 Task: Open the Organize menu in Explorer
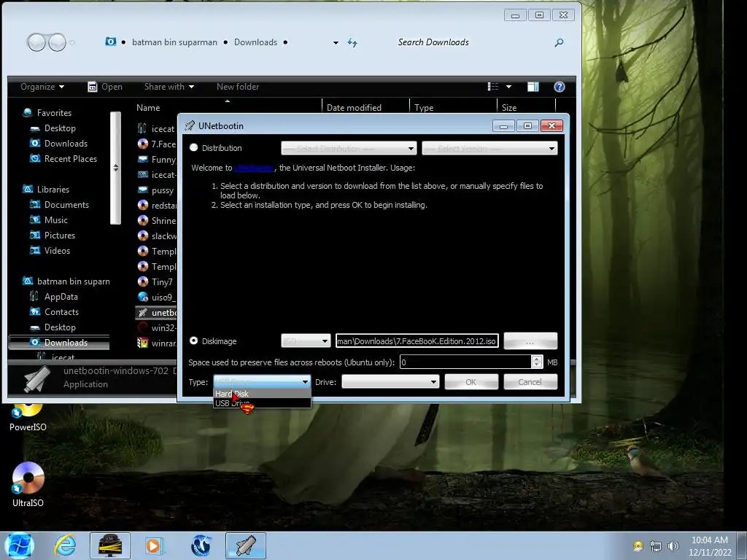tap(42, 87)
